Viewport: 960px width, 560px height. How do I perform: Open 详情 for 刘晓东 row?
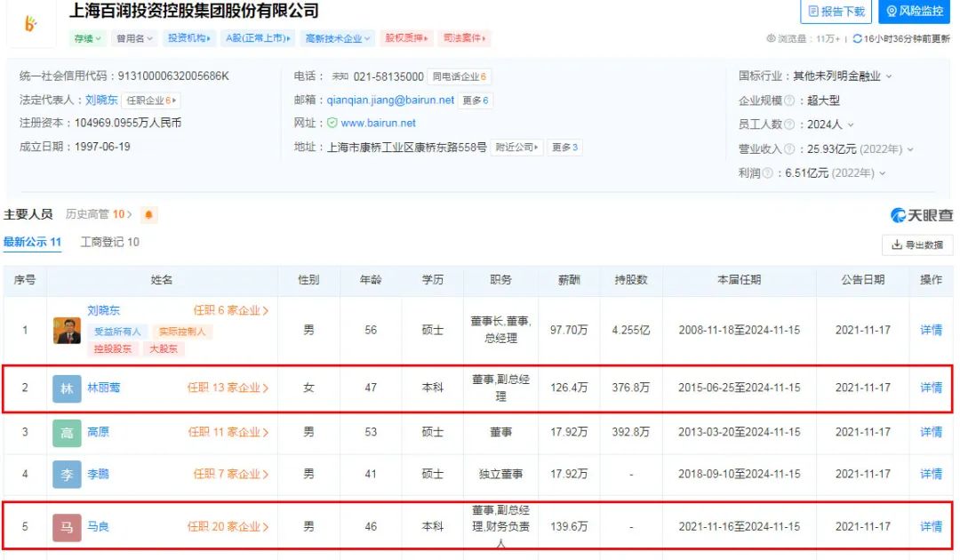click(932, 330)
